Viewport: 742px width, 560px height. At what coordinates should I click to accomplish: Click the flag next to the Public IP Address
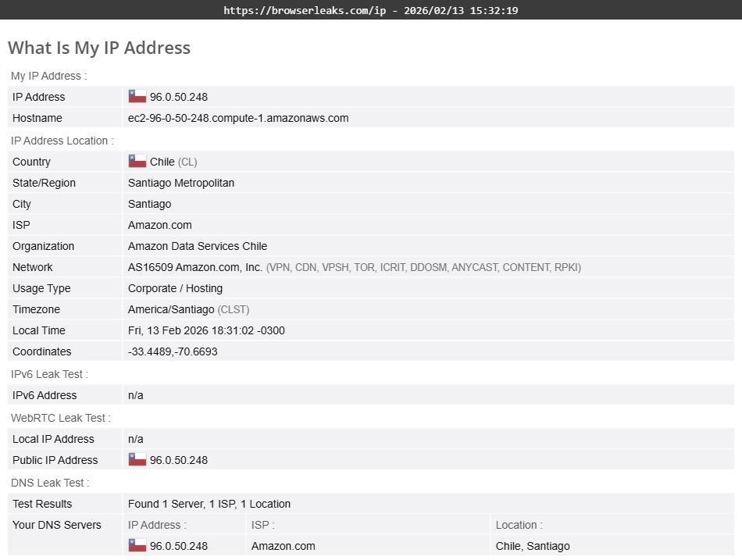137,459
